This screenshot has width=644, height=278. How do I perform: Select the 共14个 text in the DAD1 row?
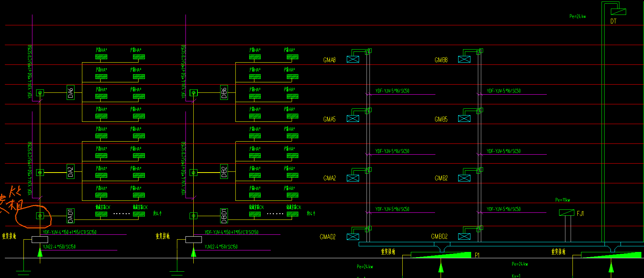158,214
